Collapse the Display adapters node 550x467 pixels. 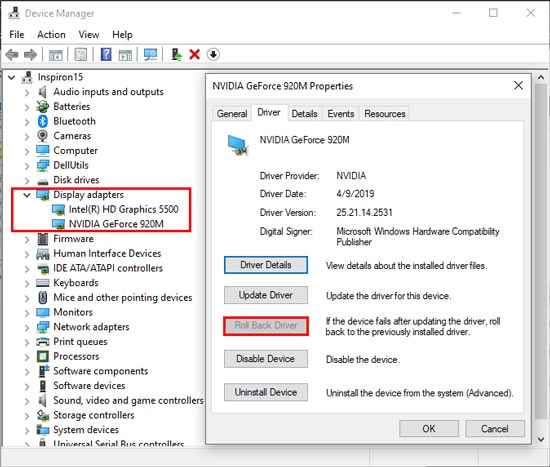[x=27, y=195]
